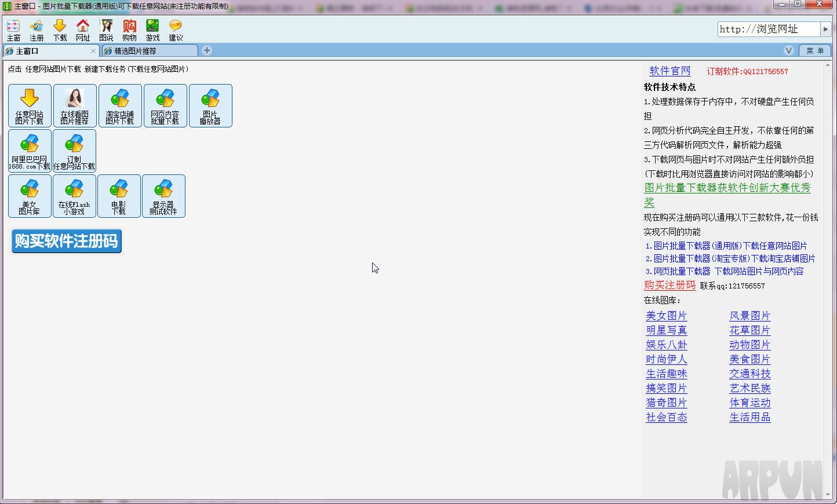Add a new tab with plus button
837x504 pixels.
pyautogui.click(x=207, y=50)
